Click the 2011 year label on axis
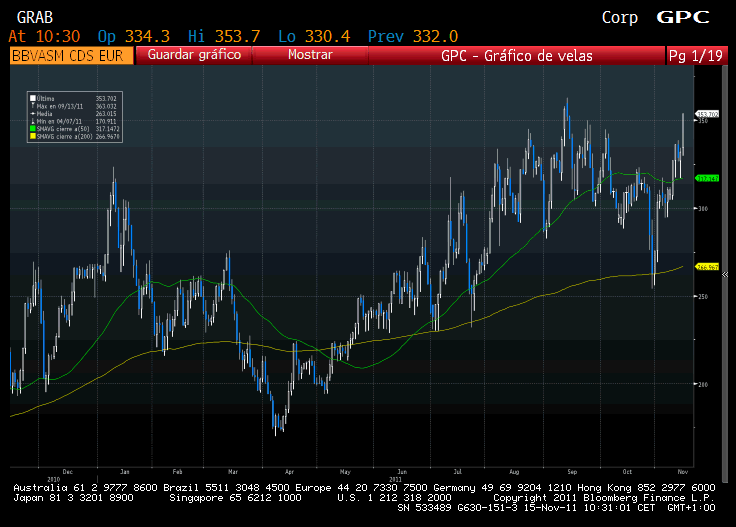736x527 pixels. pyautogui.click(x=395, y=479)
